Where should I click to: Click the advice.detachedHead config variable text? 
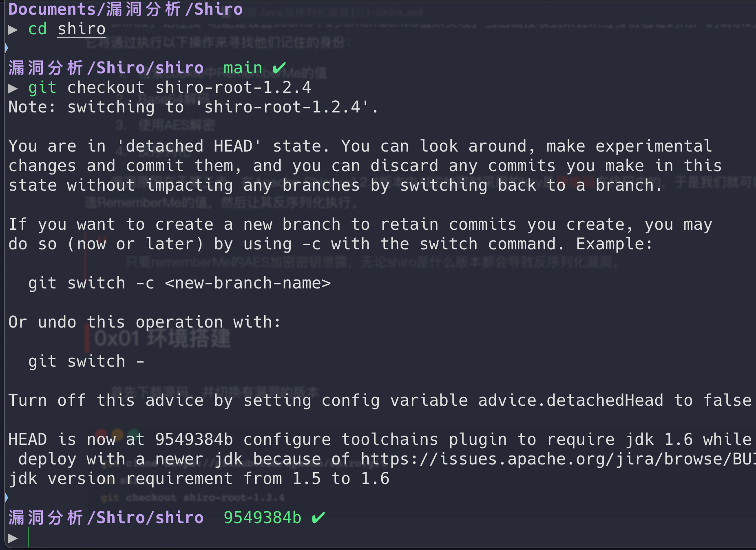tap(571, 400)
